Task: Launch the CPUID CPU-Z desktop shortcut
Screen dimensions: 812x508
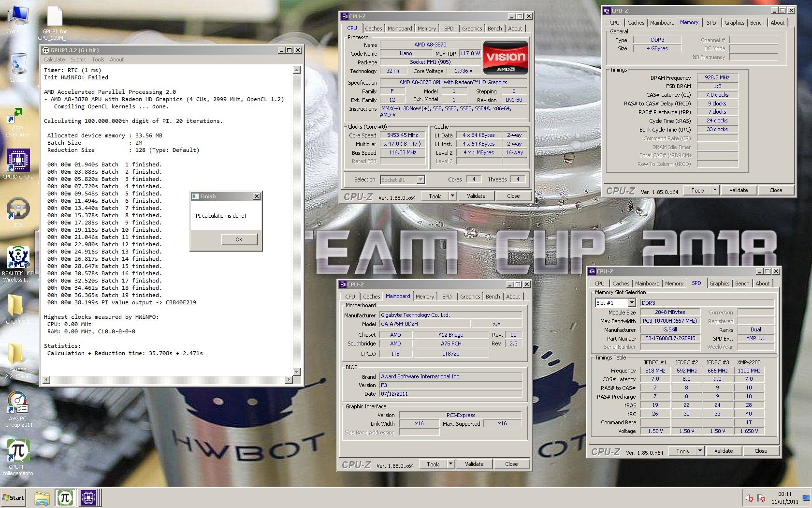Action: [x=18, y=164]
